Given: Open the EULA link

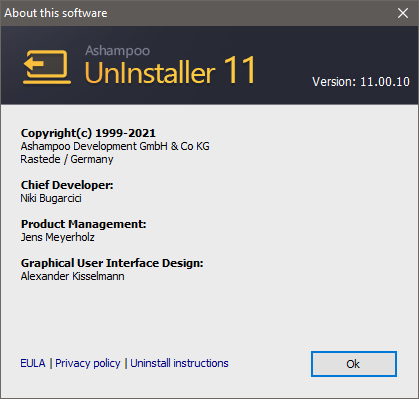Looking at the screenshot, I should click(x=33, y=363).
